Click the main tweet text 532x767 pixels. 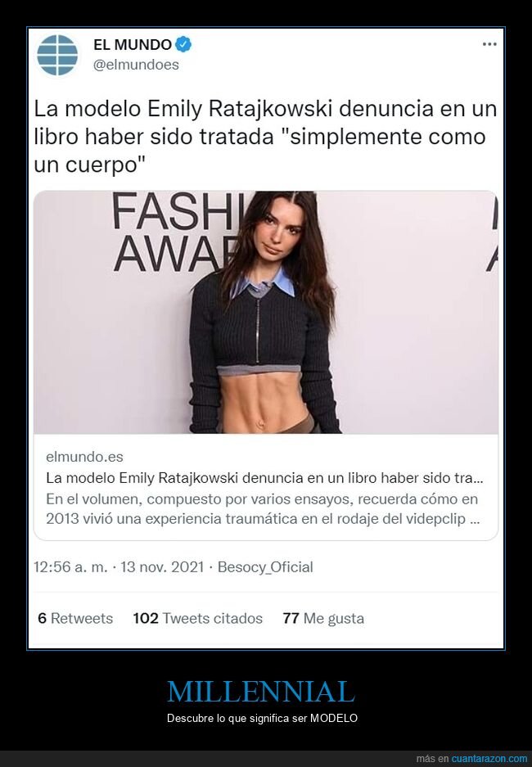point(265,137)
